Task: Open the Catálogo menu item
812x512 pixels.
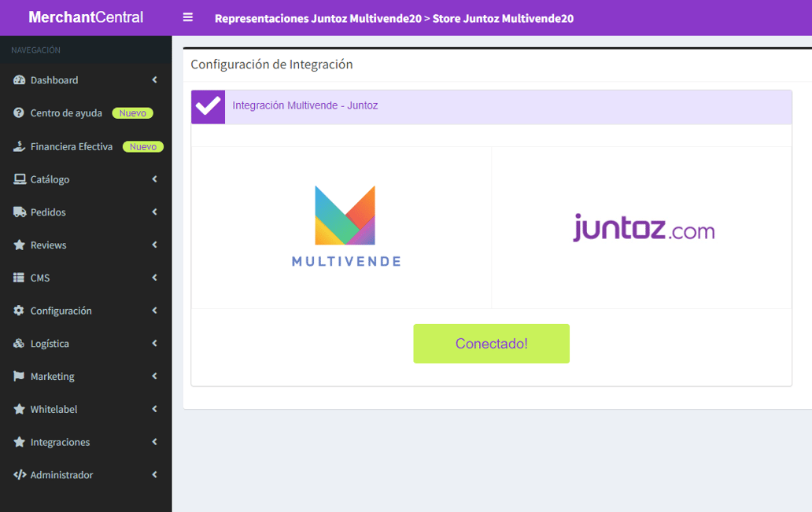Action: [86, 179]
